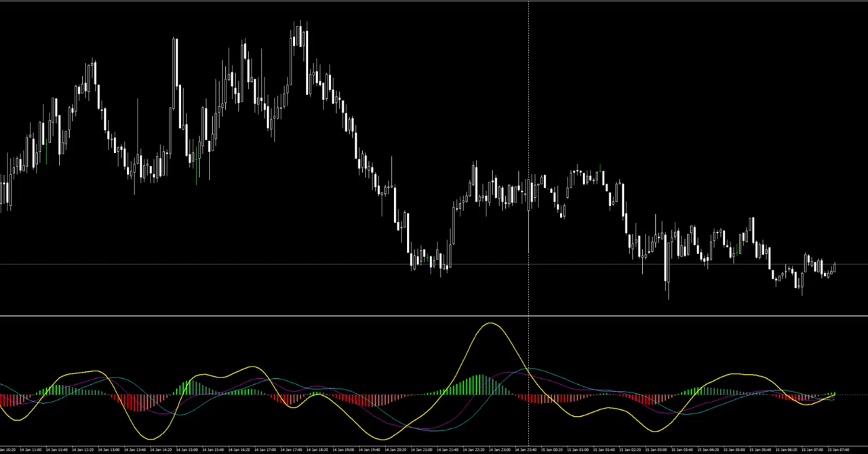Image resolution: width=868 pixels, height=454 pixels.
Task: Click the 14 Jan 19:00 time axis label
Action: pos(343,449)
